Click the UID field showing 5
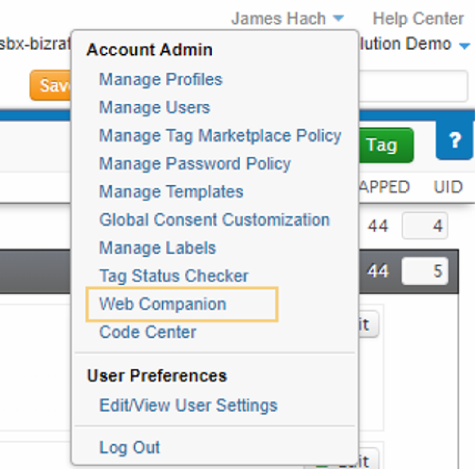 coord(424,271)
